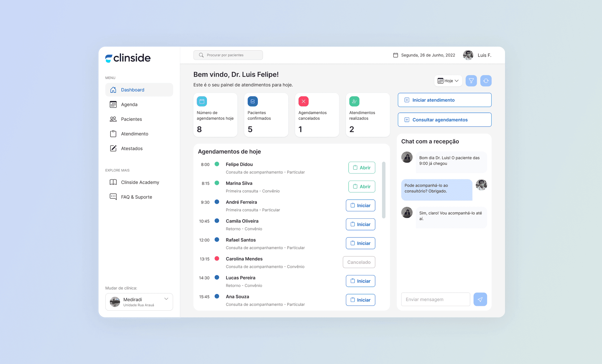Click the calendar icon beside the date
This screenshot has height=364, width=602.
click(x=395, y=55)
